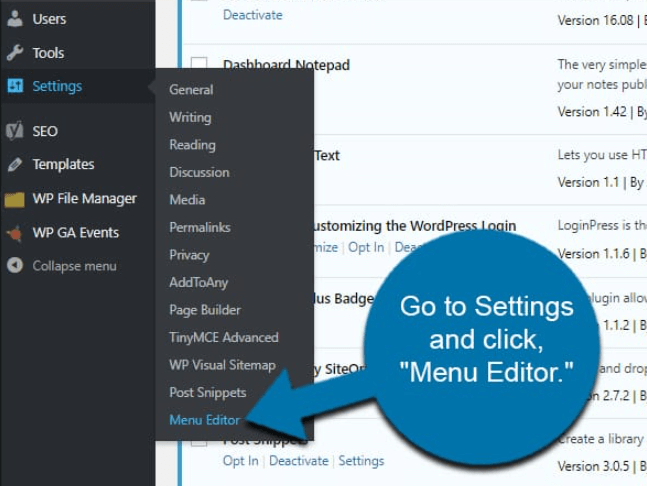Open WP GA Events from sidebar
This screenshot has height=486, width=647.
point(78,233)
